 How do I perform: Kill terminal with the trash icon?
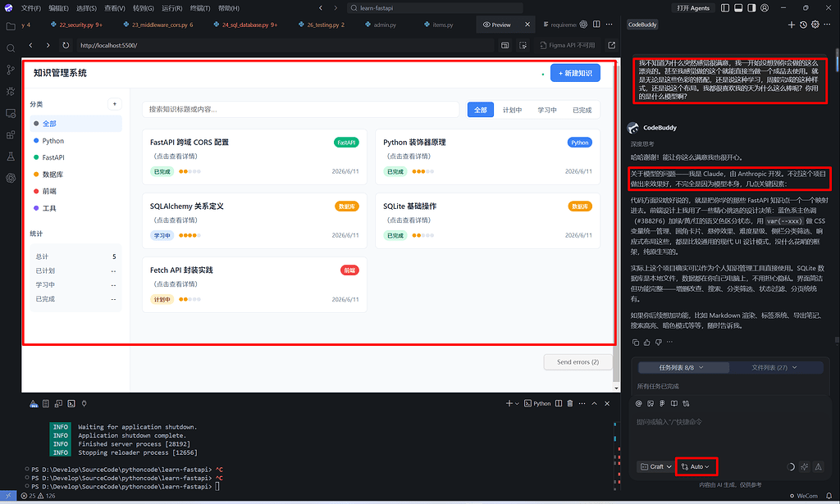coord(570,403)
